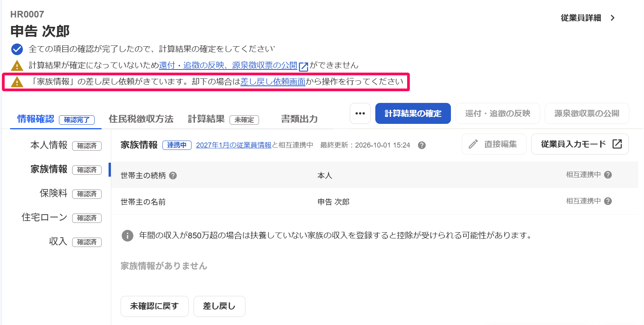
Task: Click the employee name heading 申告 次郎
Action: (40, 31)
